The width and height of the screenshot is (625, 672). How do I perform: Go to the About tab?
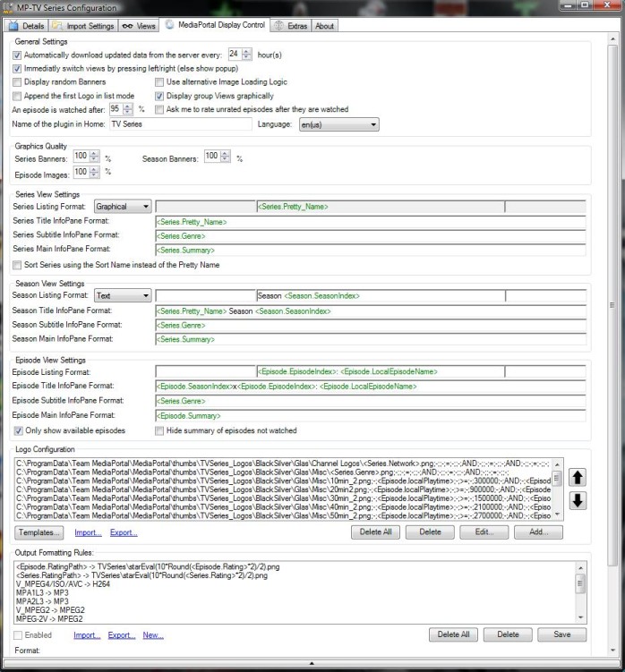tap(324, 26)
